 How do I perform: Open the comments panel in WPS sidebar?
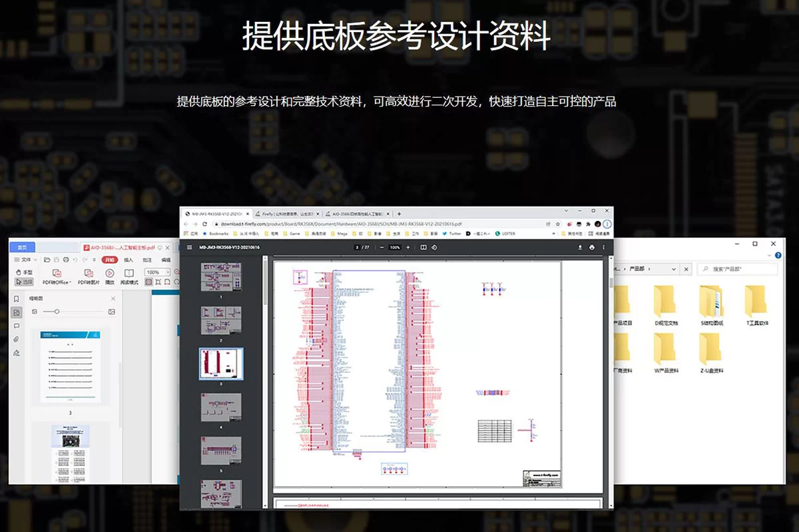(x=16, y=326)
